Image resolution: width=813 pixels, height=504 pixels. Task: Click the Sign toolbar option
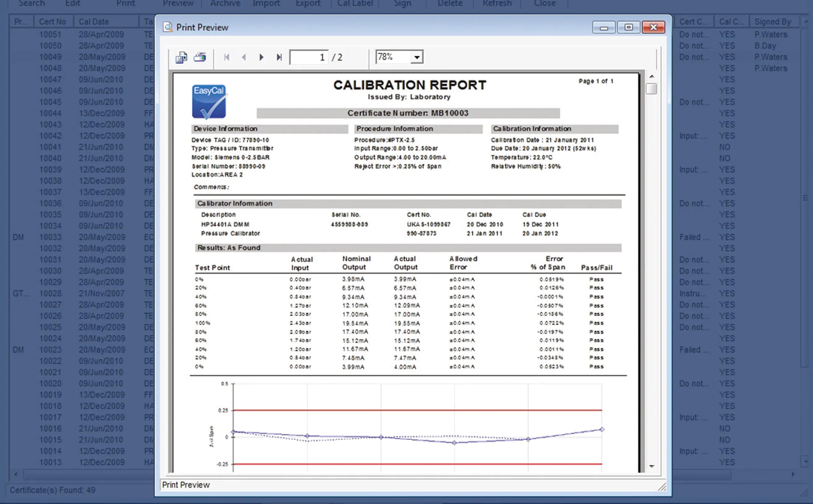(402, 3)
